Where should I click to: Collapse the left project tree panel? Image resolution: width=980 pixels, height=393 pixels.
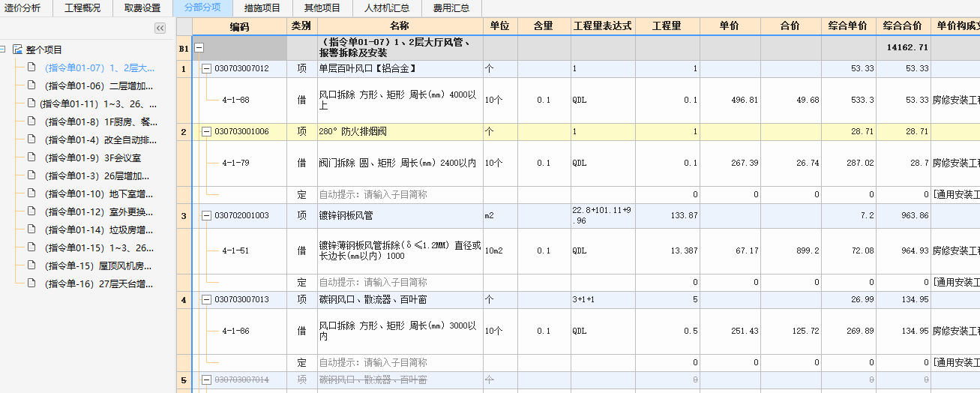coord(160,28)
